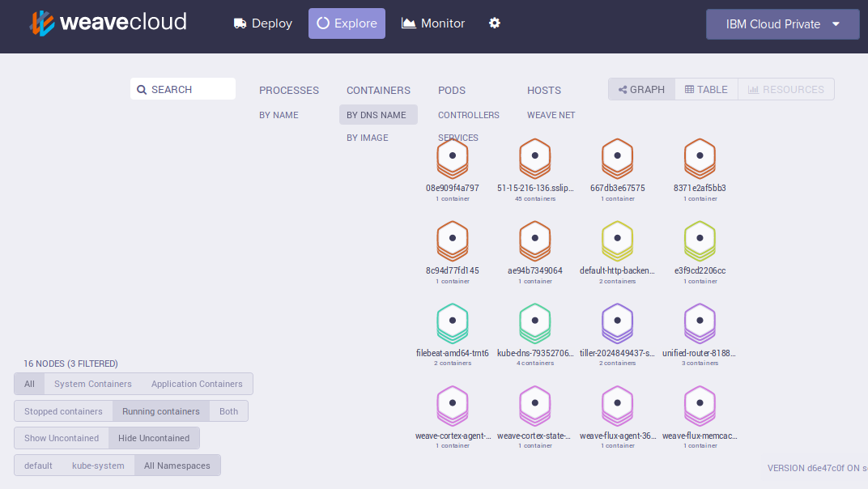Select the weave-flux-memcached node
The image size is (868, 489).
click(x=700, y=406)
